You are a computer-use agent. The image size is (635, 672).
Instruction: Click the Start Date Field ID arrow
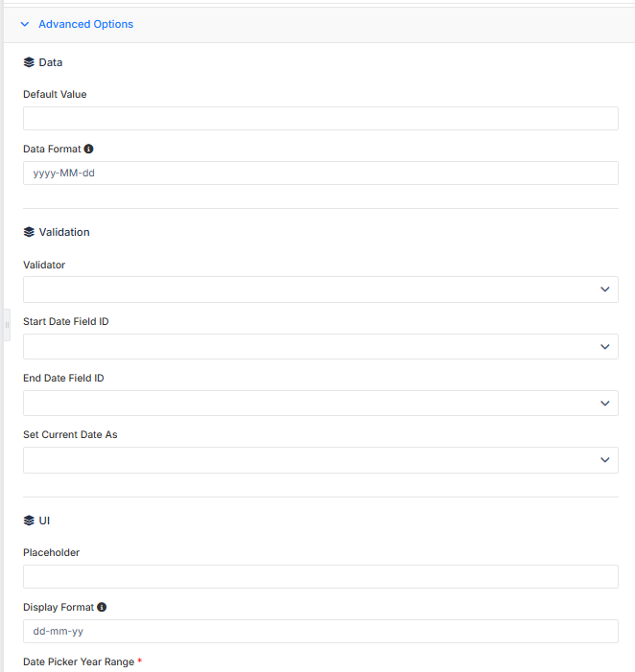[605, 347]
